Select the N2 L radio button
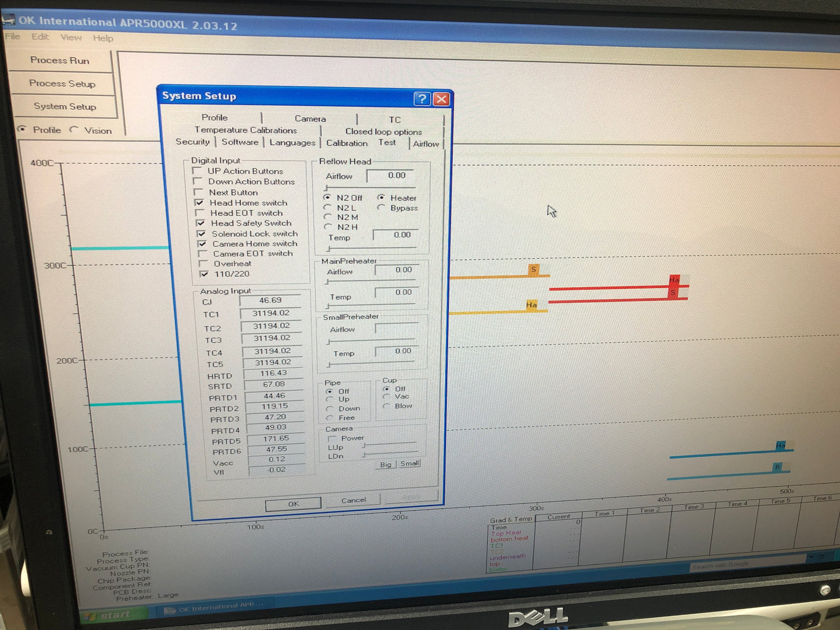 point(328,207)
